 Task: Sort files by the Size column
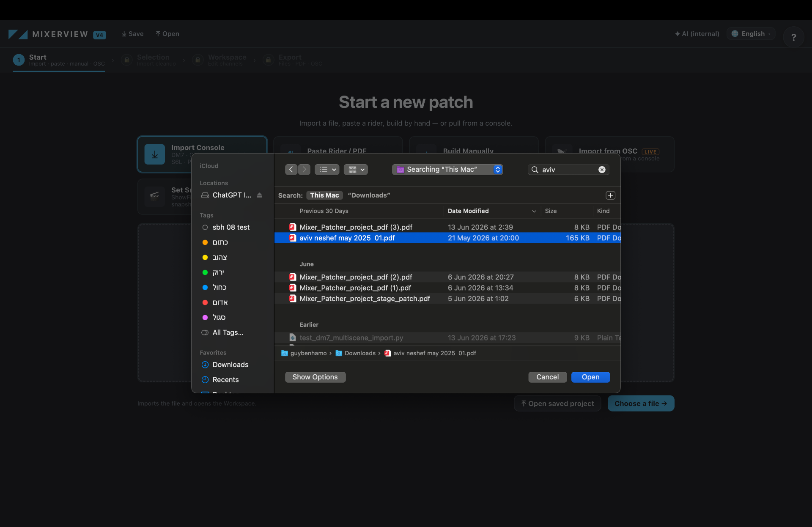click(x=567, y=211)
